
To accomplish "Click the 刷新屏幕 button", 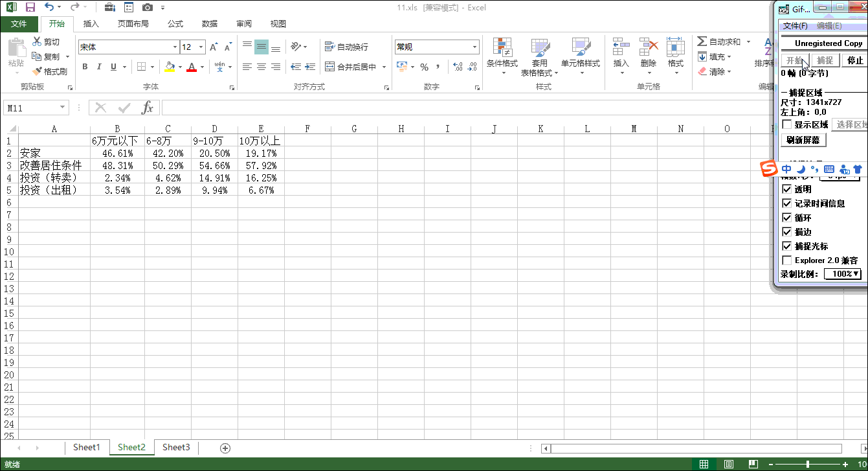I will (x=803, y=139).
